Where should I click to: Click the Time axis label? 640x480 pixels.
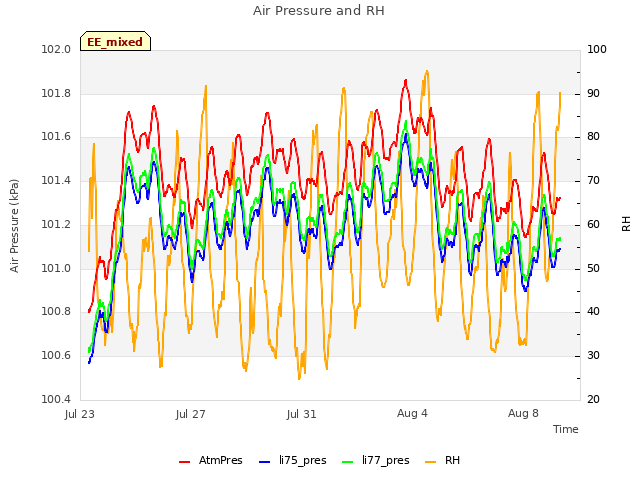click(x=566, y=429)
